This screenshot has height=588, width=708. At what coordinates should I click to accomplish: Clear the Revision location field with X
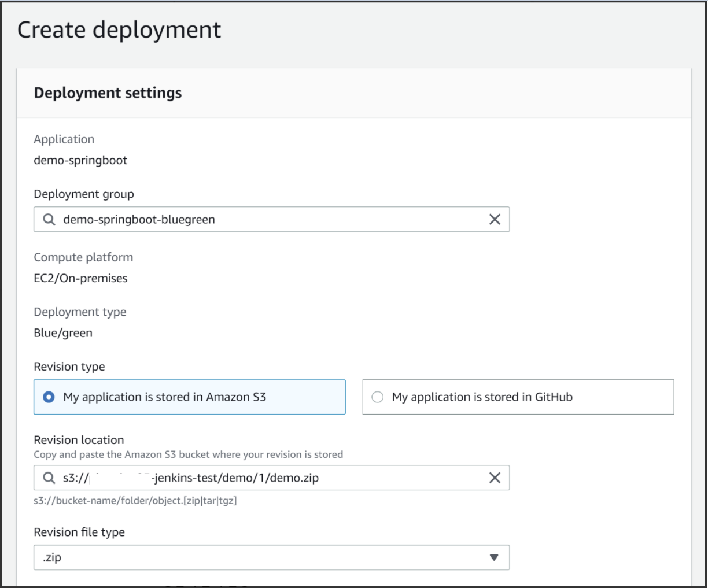(x=495, y=478)
